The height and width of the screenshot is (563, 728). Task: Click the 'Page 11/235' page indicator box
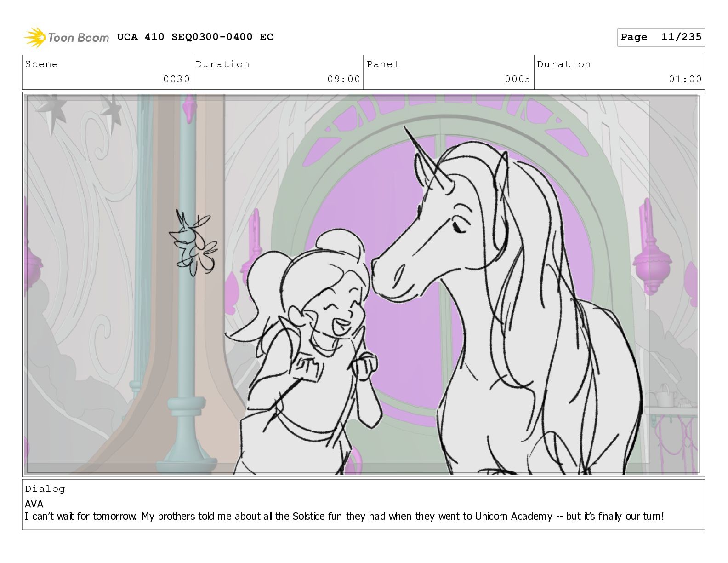coord(661,37)
